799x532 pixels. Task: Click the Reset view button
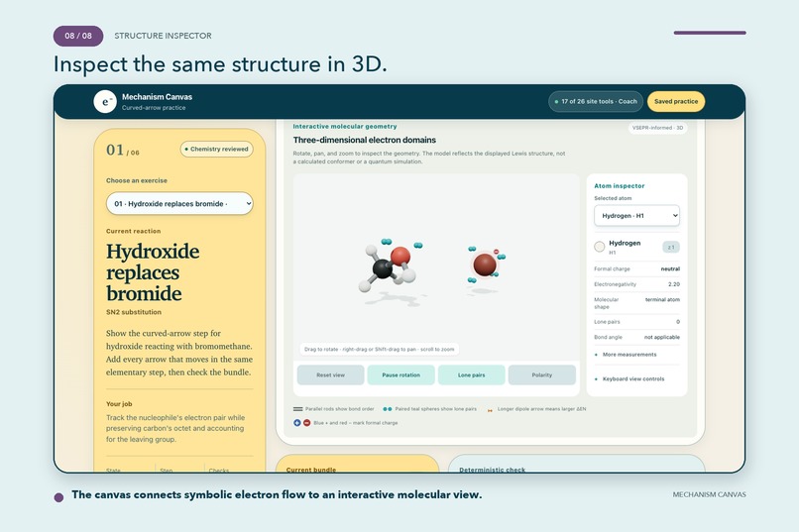coord(330,375)
